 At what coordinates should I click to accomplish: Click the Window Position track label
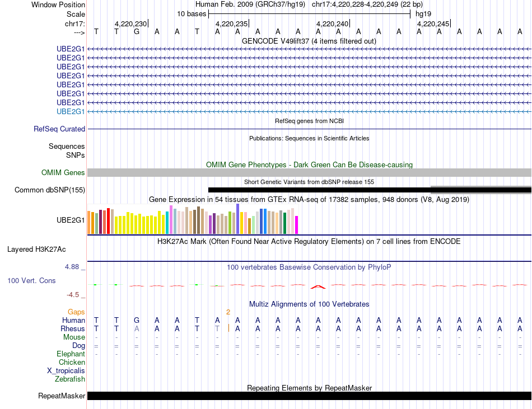58,4
